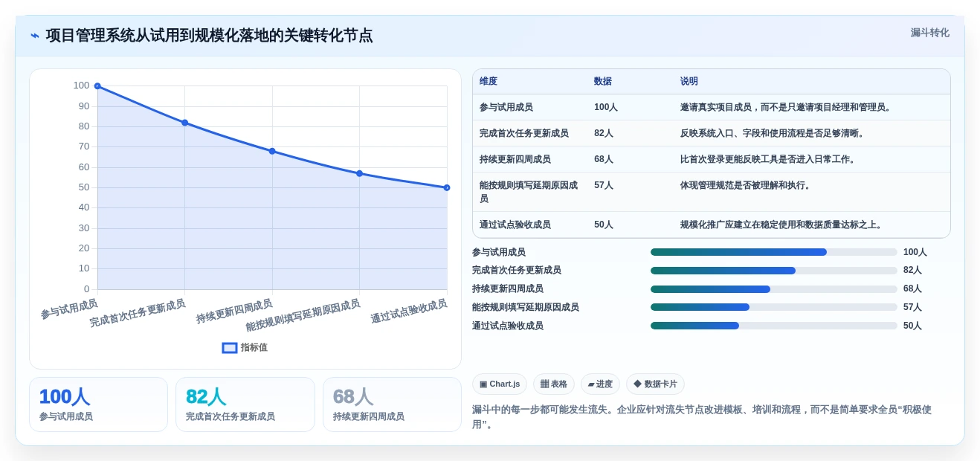
Task: Click table cell 通过试点验收成员
Action: (x=515, y=225)
